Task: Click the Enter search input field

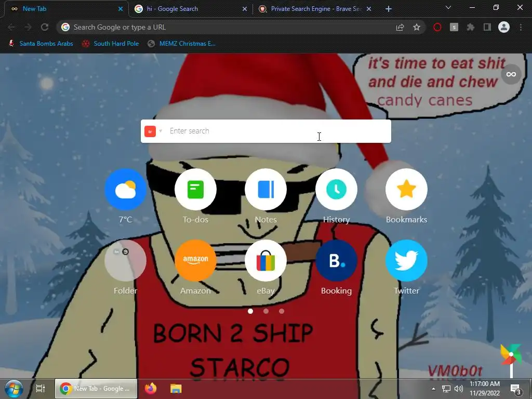Action: point(265,131)
